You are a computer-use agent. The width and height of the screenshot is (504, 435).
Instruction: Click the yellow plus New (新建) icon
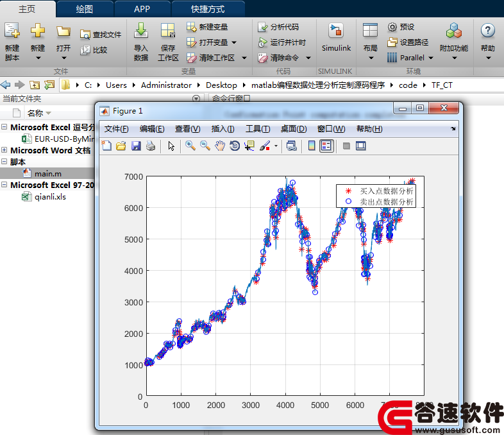pos(38,31)
